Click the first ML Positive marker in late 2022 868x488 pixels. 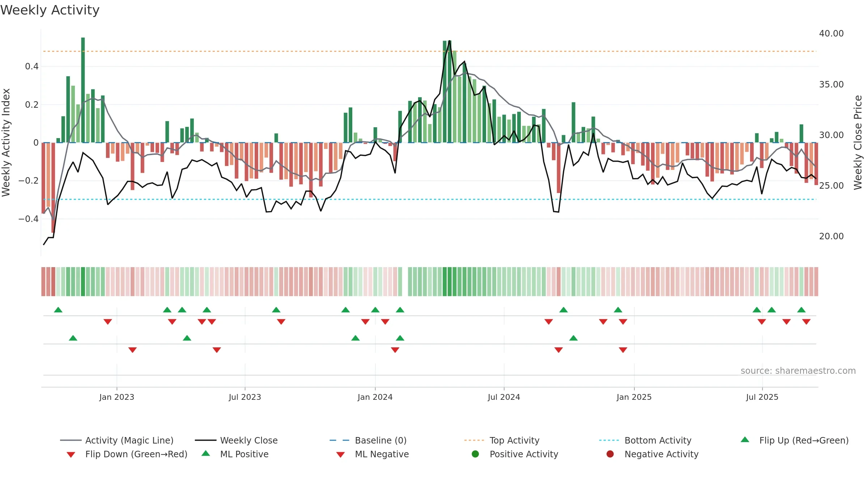click(x=73, y=338)
